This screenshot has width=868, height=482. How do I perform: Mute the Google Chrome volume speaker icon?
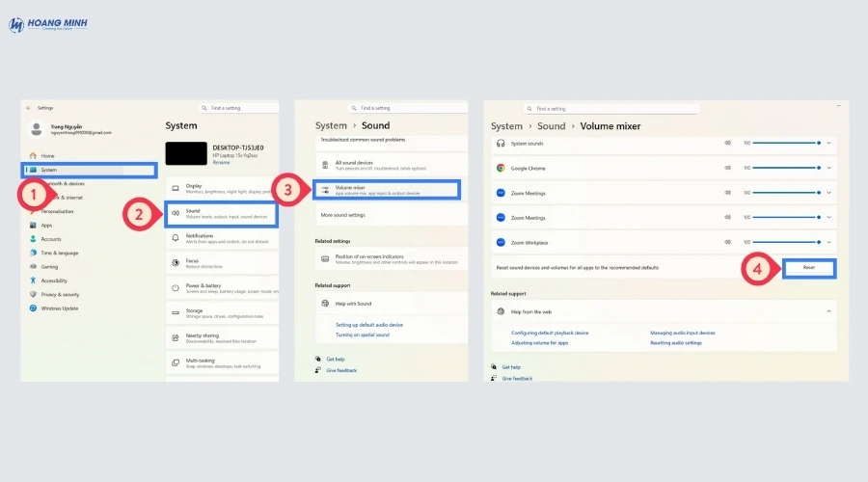pyautogui.click(x=727, y=167)
